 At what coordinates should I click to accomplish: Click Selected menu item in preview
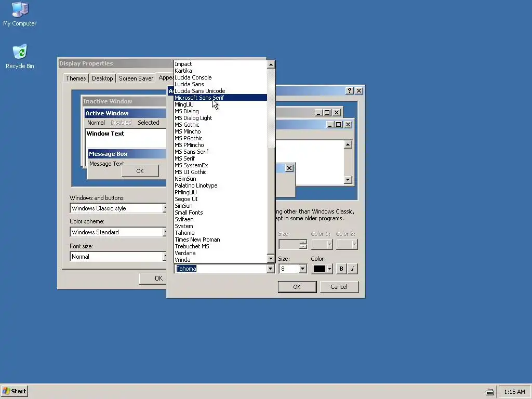[148, 123]
